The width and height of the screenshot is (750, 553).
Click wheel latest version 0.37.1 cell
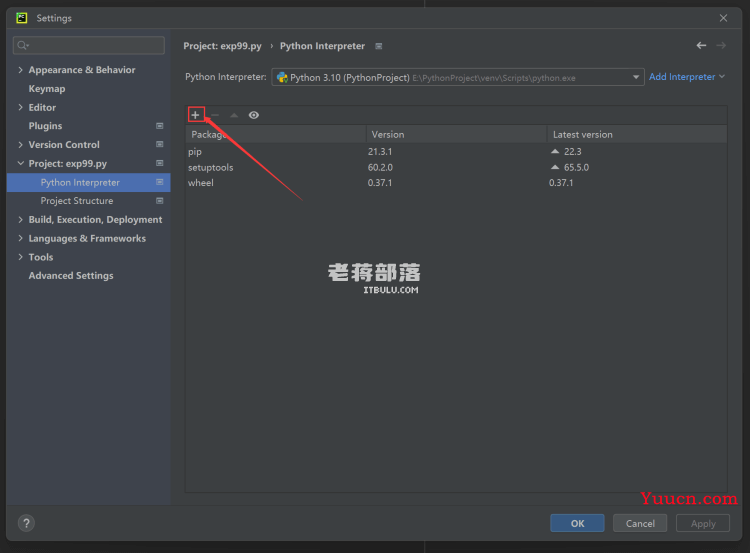click(x=561, y=183)
